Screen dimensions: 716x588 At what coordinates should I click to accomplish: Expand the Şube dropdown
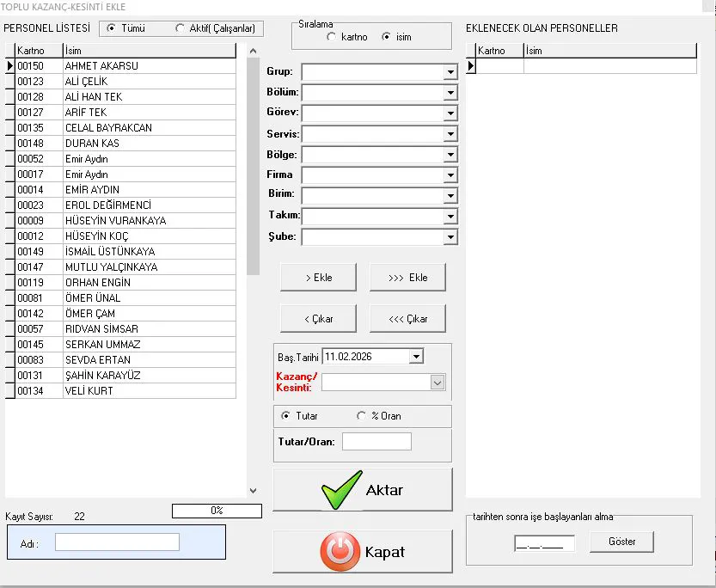[450, 237]
